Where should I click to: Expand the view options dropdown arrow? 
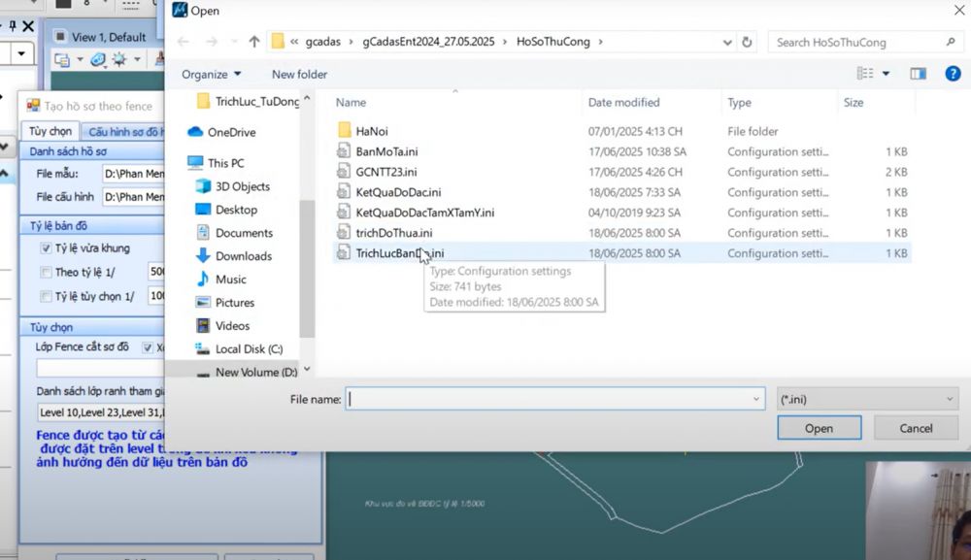click(x=887, y=74)
